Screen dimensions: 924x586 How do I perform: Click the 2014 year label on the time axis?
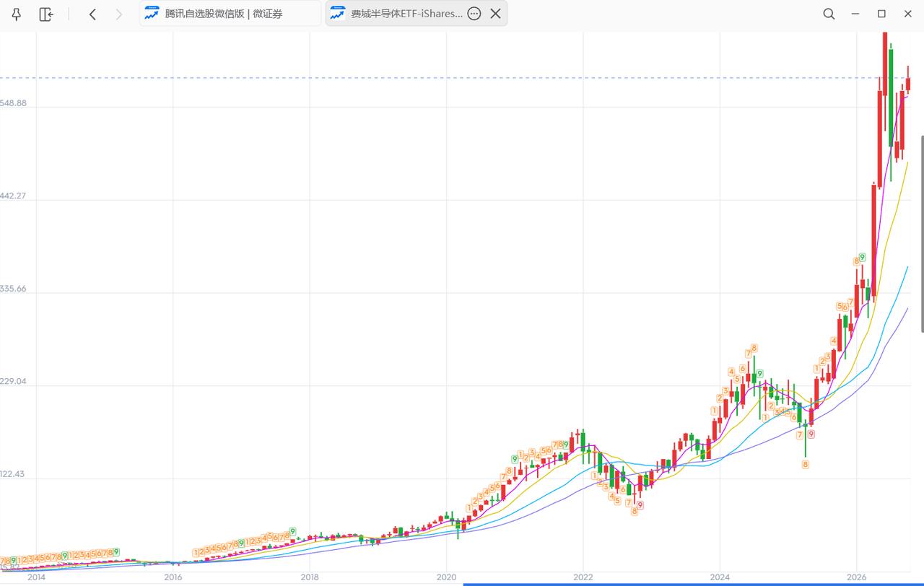[x=36, y=577]
